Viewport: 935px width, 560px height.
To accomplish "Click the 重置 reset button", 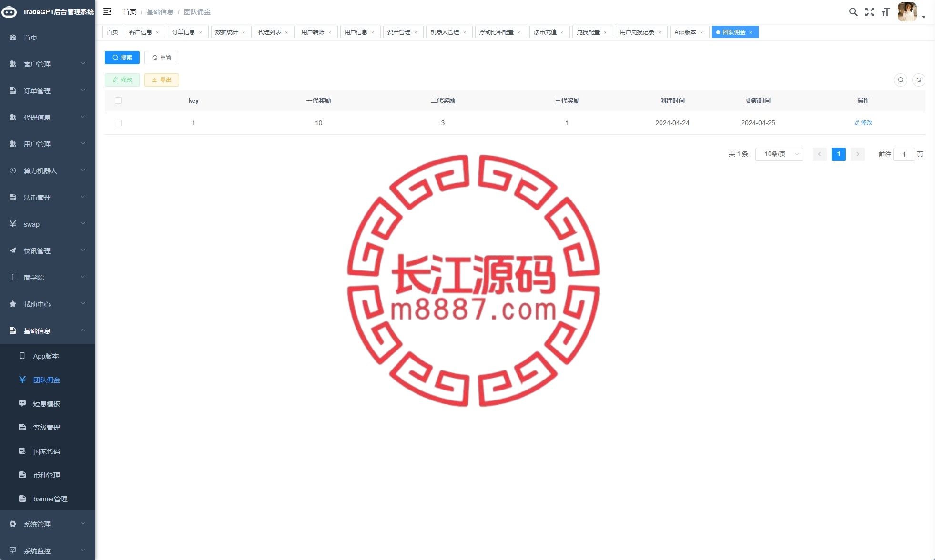I will point(162,58).
